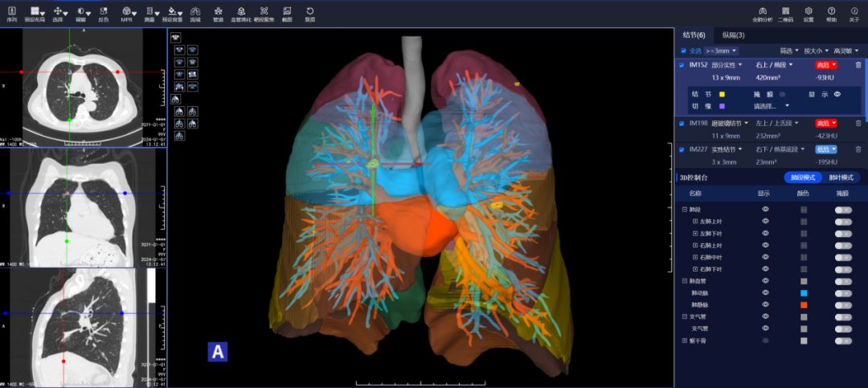Open the 请选择 margin dropdown
The height and width of the screenshot is (388, 868).
tap(771, 106)
